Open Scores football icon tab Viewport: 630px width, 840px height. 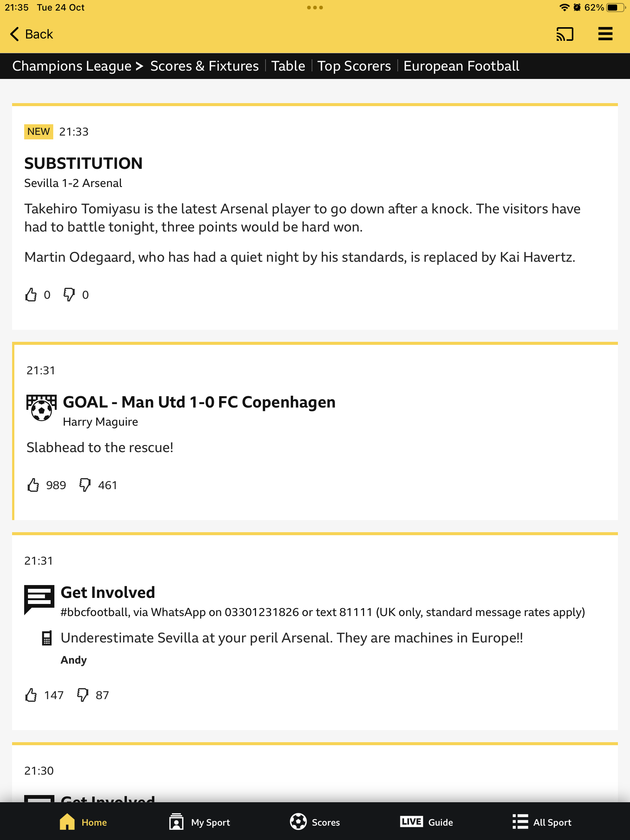pyautogui.click(x=315, y=822)
